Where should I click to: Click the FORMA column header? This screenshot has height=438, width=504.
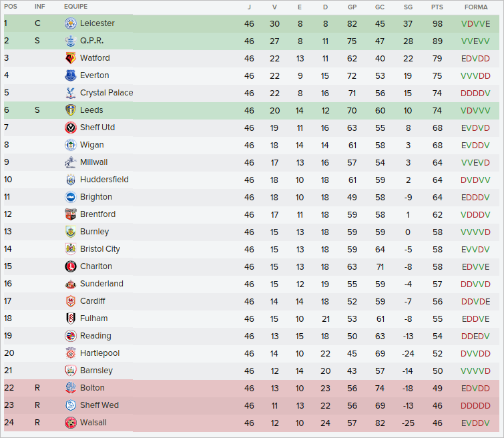click(475, 7)
